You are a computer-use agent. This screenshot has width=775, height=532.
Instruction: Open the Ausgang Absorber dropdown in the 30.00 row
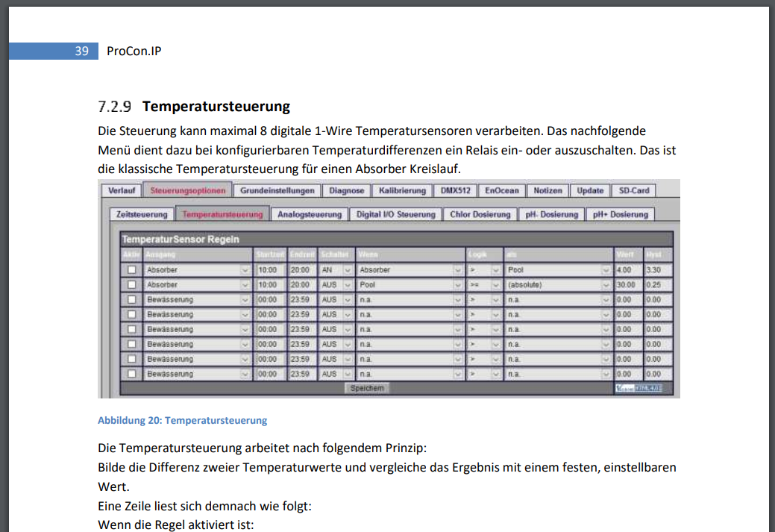[x=197, y=285]
